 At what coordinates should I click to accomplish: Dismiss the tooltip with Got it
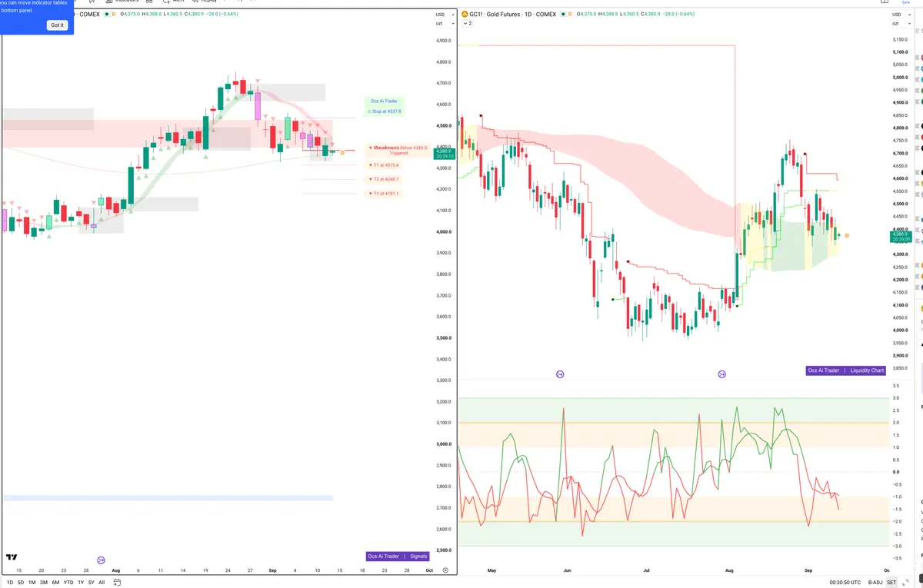[x=58, y=25]
